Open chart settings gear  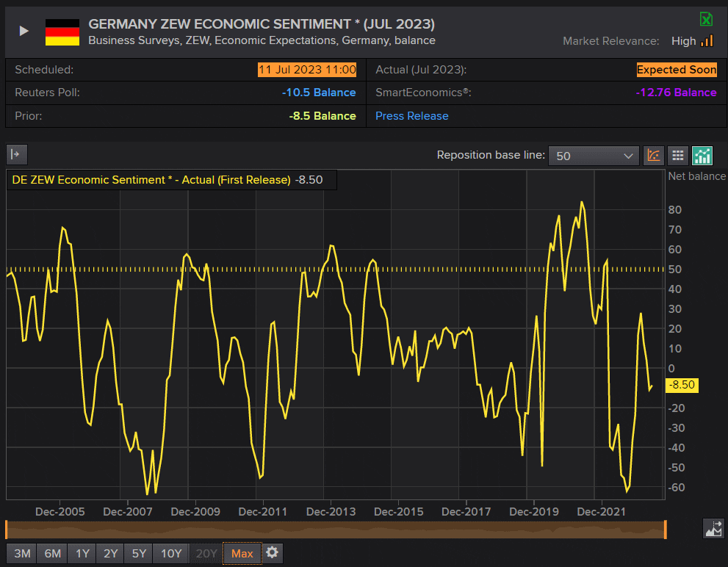(x=272, y=552)
